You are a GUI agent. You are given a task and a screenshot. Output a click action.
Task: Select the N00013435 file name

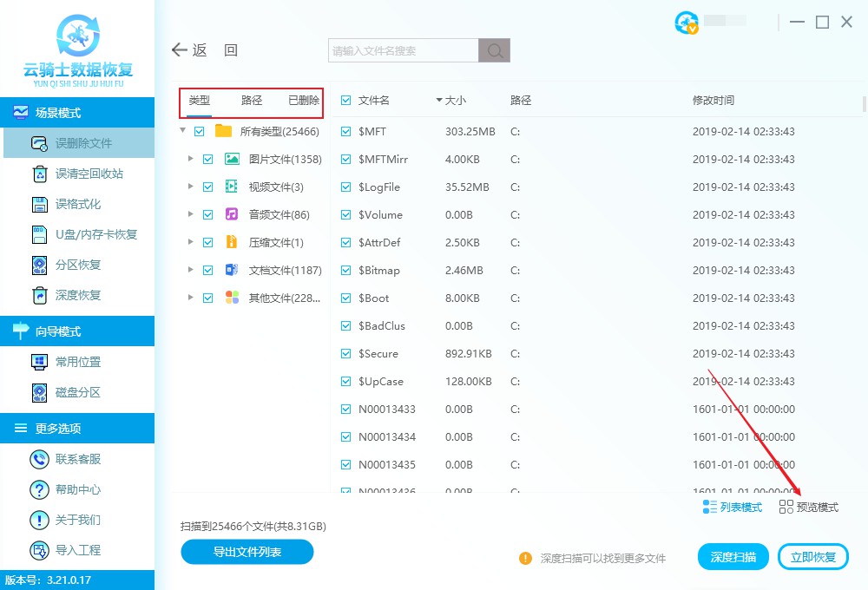(387, 464)
